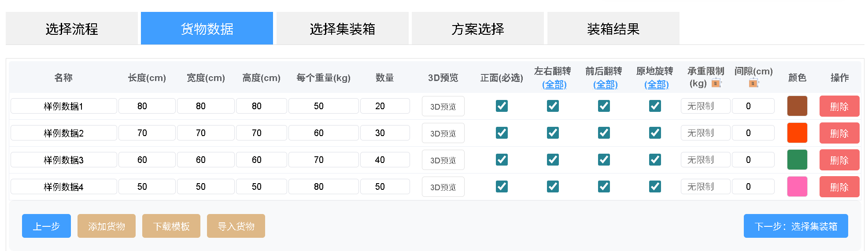Click the 正面(必选) column header
Viewport: 868px width, 251px height.
click(502, 78)
